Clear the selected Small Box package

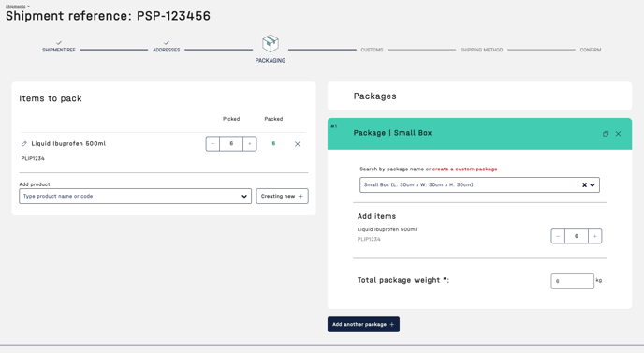[x=584, y=184]
